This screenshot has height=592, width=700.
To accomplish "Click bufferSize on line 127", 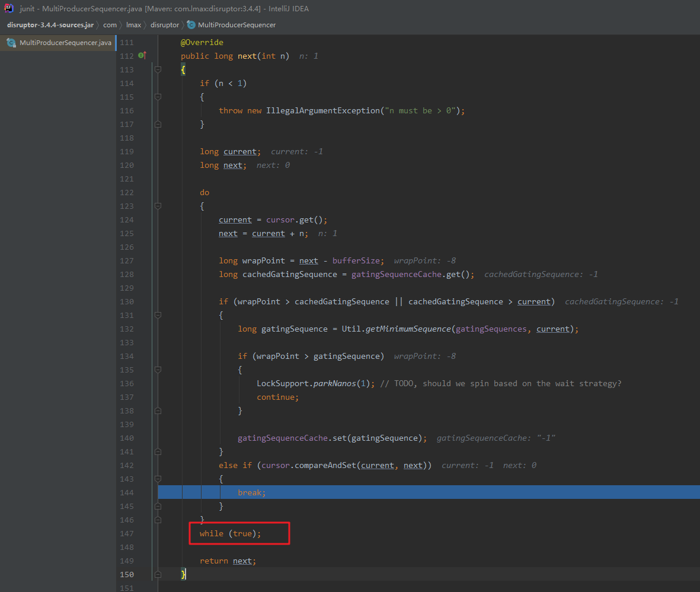I will [x=356, y=260].
